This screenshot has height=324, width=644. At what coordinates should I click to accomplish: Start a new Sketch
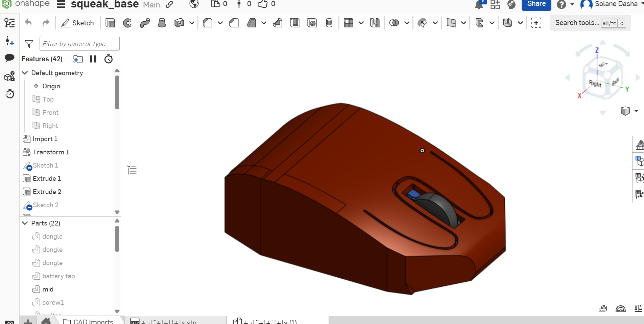(x=77, y=23)
